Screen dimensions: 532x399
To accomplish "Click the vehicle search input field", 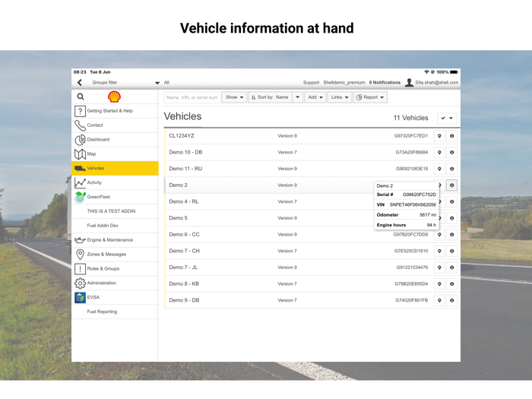I will pyautogui.click(x=192, y=97).
